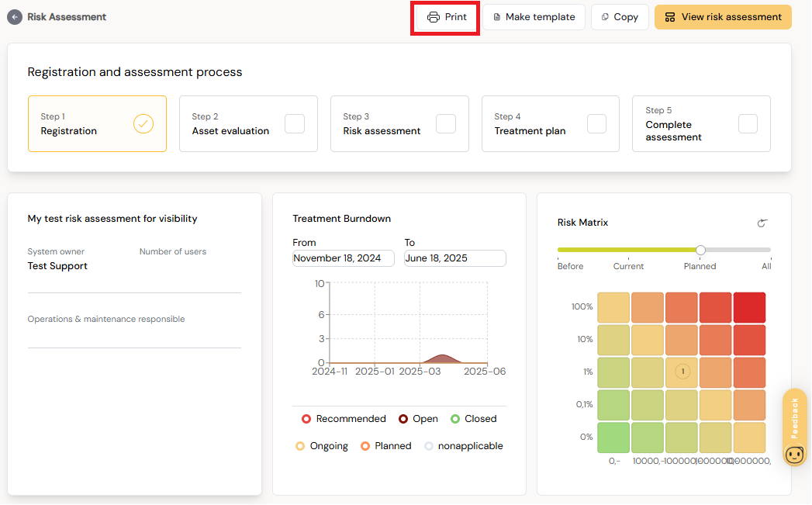Viewport: 812px width, 505px height.
Task: Click the risk marker numbered 1
Action: pos(682,372)
